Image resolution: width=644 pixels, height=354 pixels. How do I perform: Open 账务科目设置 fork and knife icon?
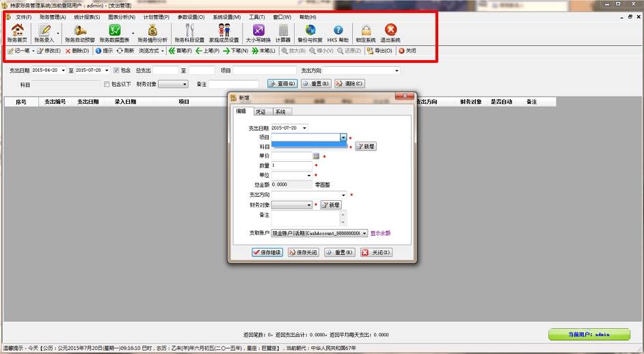(x=189, y=33)
